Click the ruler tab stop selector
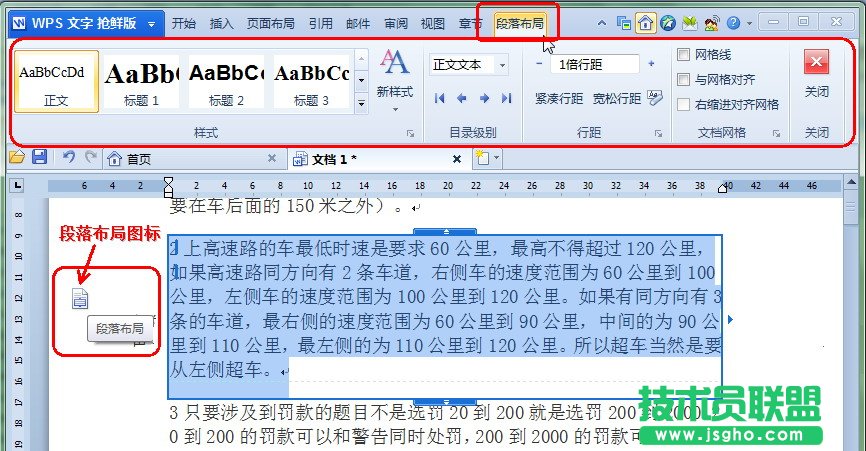 17,185
